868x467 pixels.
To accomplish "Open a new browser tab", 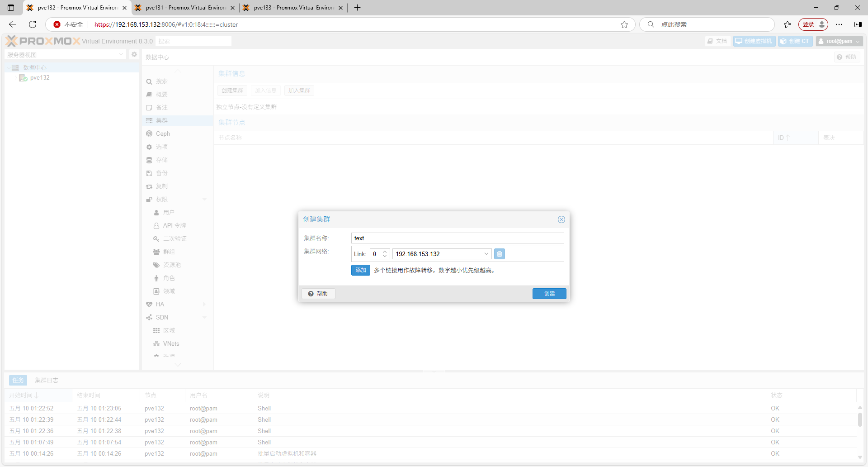I will tap(358, 8).
